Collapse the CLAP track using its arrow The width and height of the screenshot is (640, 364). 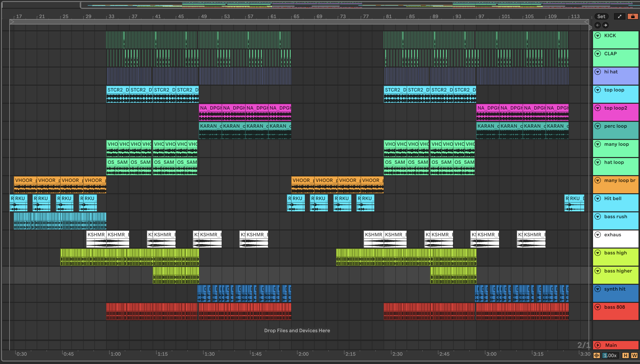tap(597, 54)
